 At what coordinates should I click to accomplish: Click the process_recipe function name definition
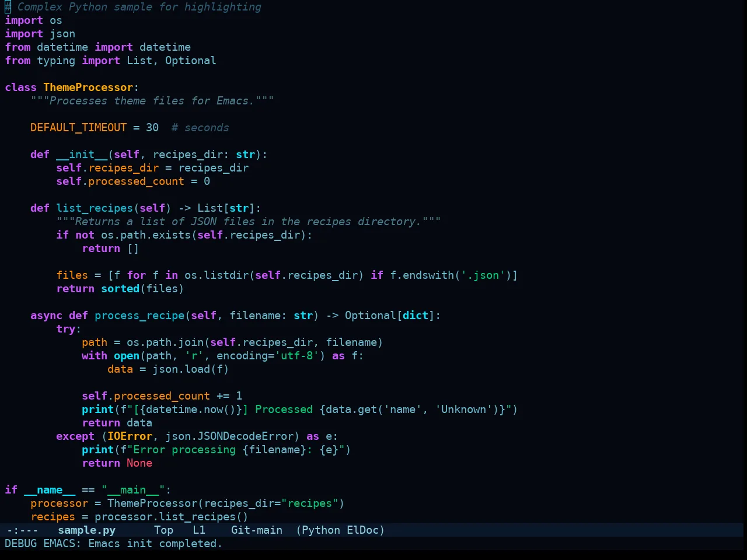(x=139, y=316)
